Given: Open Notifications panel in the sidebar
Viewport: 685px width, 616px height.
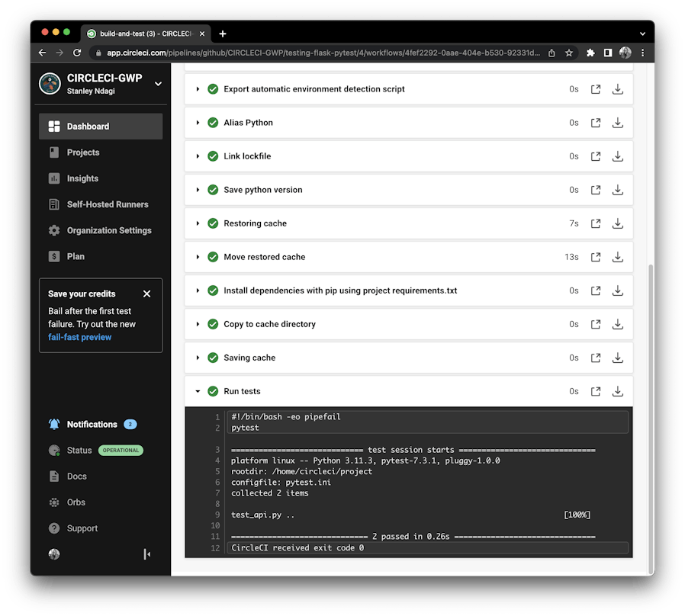Looking at the screenshot, I should (x=92, y=425).
